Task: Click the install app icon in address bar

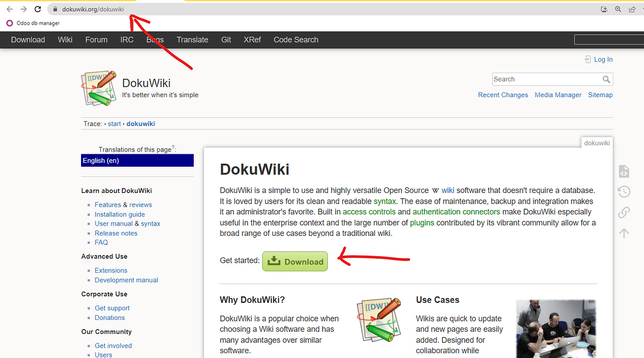Action: (x=604, y=9)
